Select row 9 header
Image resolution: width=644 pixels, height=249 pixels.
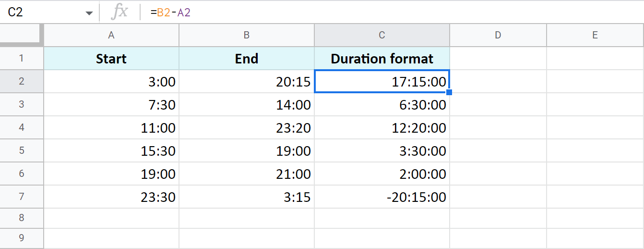22,238
